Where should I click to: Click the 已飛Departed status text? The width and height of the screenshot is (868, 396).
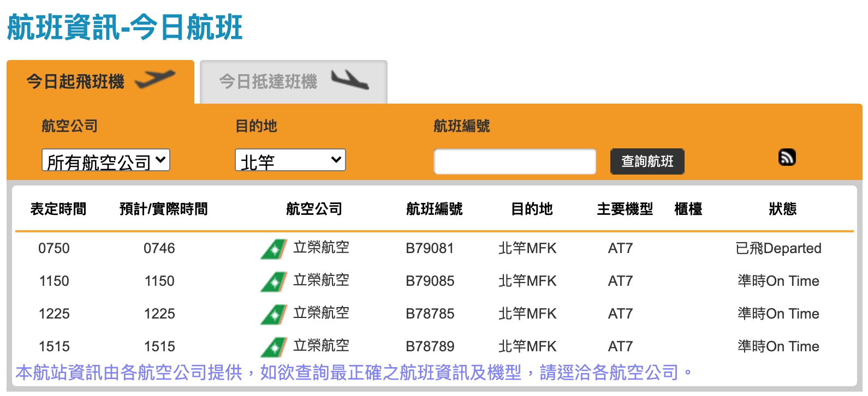pyautogui.click(x=778, y=249)
